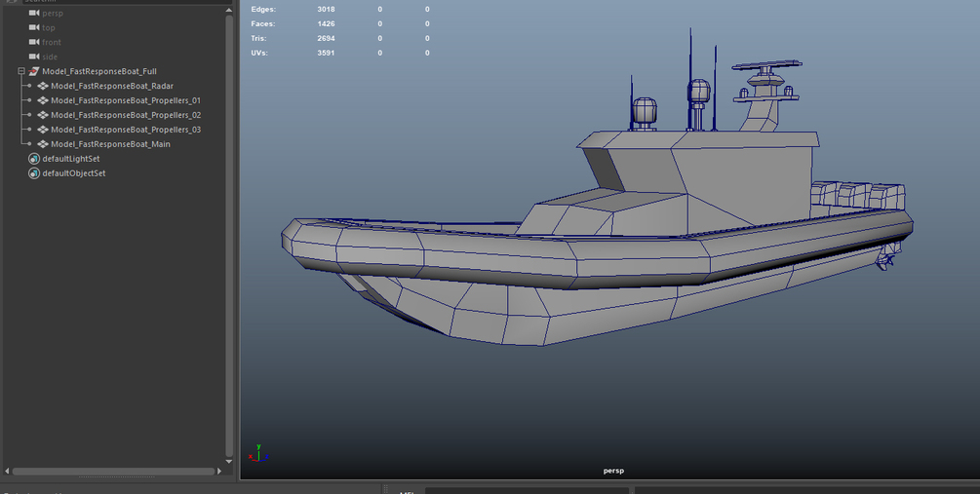Click the side camera icon
980x494 pixels.
coord(34,57)
